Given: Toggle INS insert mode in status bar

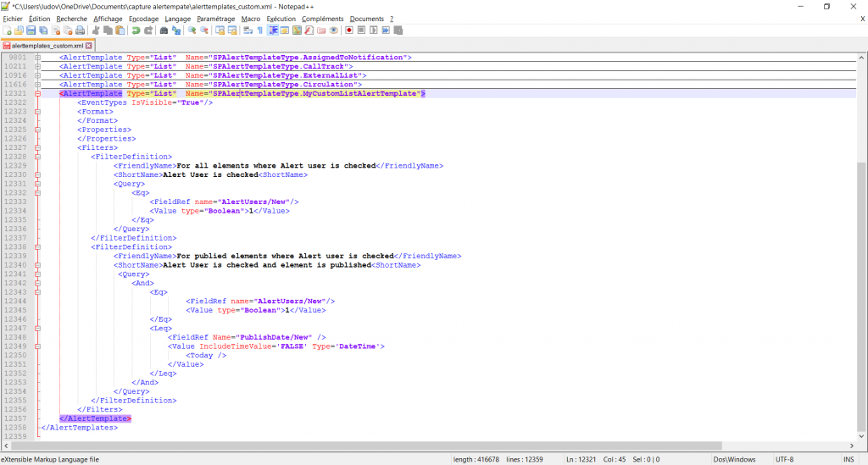Looking at the screenshot, I should (849, 459).
